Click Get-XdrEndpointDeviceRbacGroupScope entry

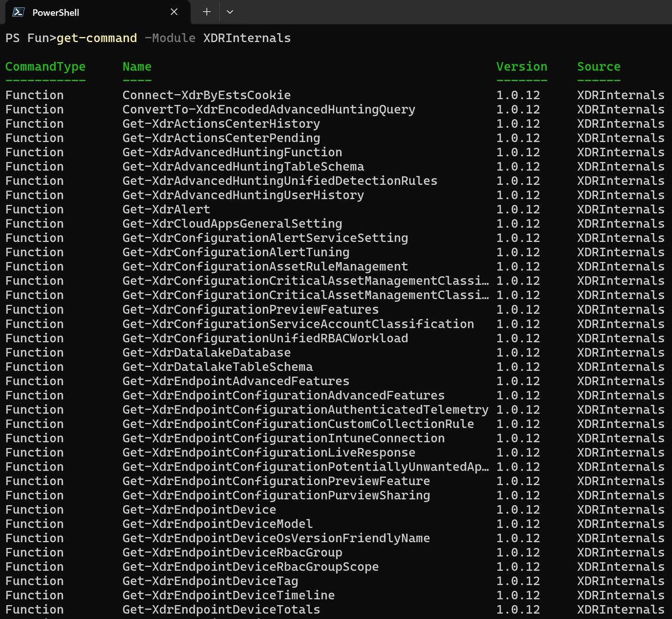pyautogui.click(x=250, y=567)
